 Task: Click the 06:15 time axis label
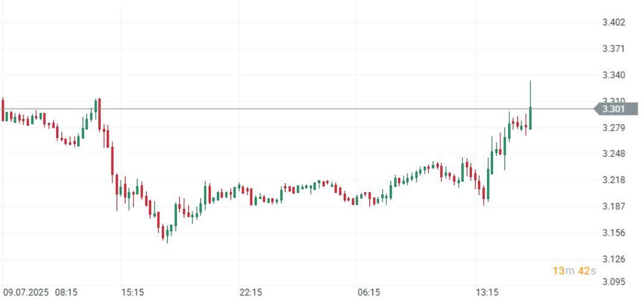(x=369, y=293)
